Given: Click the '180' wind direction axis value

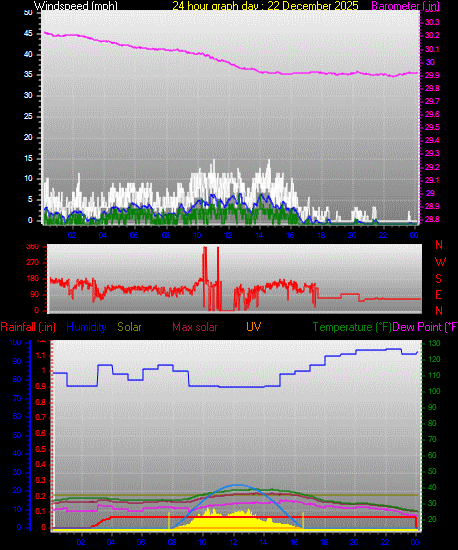Looking at the screenshot, I should coord(33,279).
